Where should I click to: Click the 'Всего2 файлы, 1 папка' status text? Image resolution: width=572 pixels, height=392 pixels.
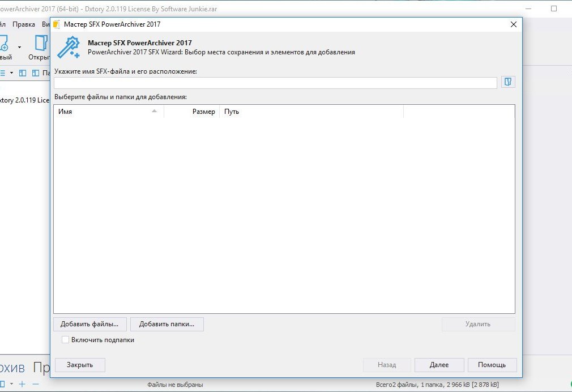tap(437, 385)
